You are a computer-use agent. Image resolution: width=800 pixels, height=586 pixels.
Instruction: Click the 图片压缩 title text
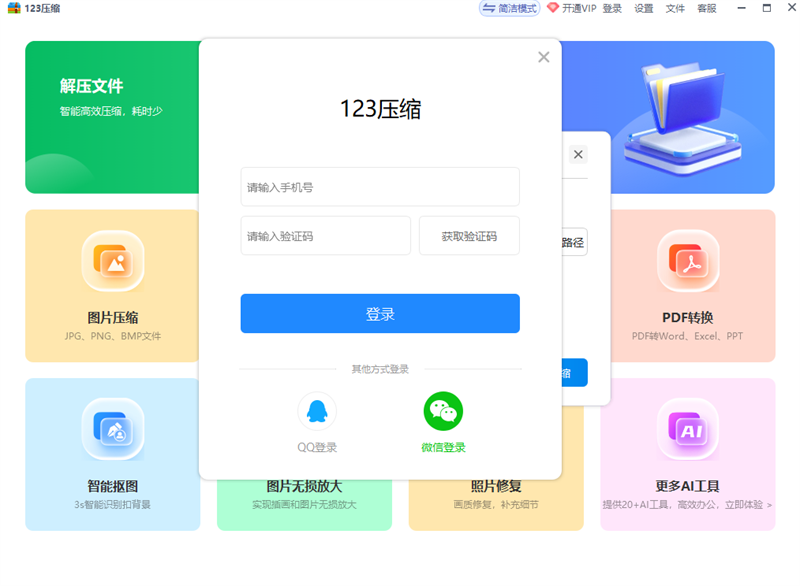tap(113, 318)
